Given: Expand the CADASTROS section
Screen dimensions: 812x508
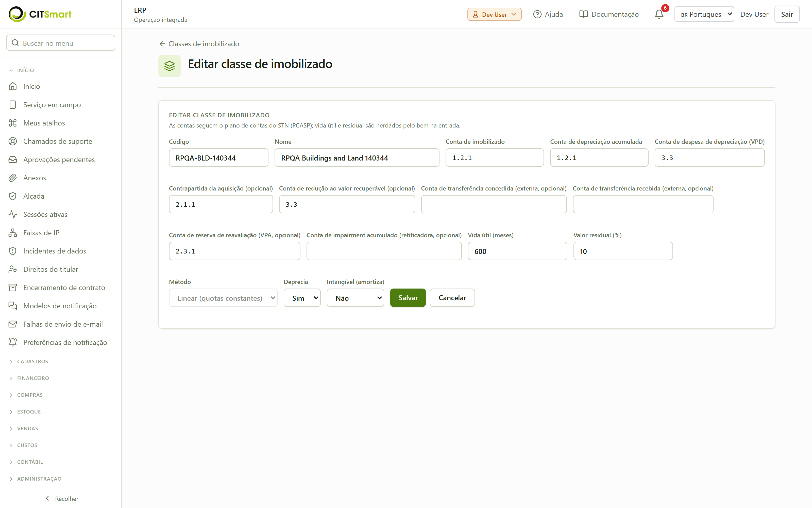Looking at the screenshot, I should 60,361.
